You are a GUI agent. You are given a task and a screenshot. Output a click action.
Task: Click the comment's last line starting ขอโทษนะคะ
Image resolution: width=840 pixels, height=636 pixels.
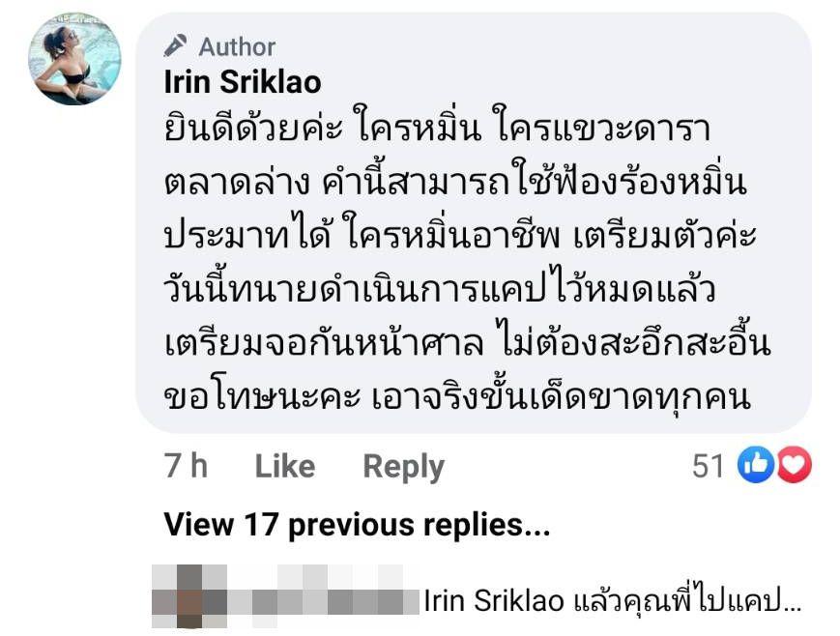click(x=457, y=397)
